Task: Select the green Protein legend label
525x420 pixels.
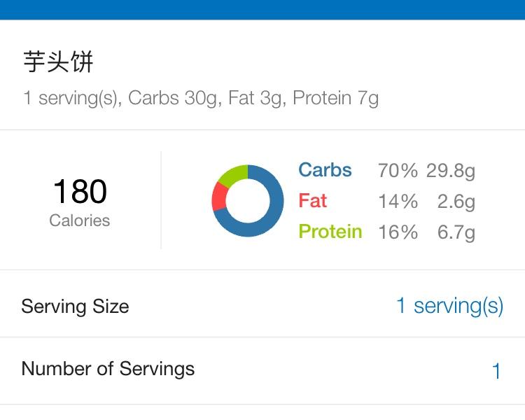Action: tap(330, 232)
